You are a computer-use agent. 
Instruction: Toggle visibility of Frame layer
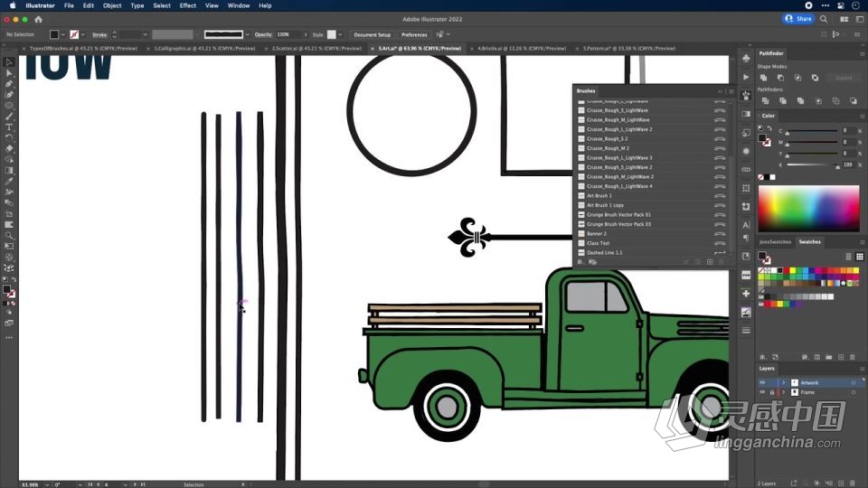tap(762, 392)
